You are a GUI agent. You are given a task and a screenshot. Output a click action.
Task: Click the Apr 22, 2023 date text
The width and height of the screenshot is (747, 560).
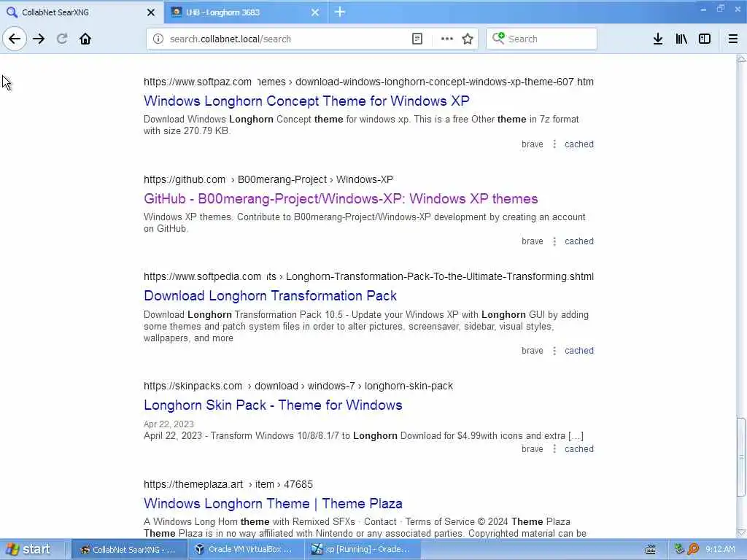[x=169, y=424]
